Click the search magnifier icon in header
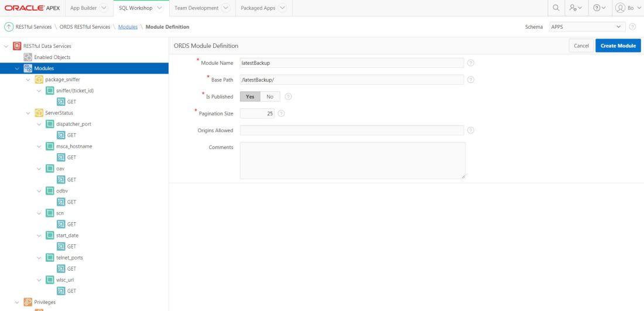The height and width of the screenshot is (311, 644). pyautogui.click(x=556, y=8)
